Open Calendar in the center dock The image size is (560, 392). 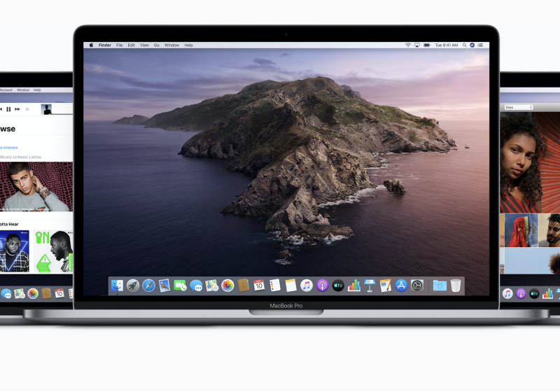(x=259, y=286)
